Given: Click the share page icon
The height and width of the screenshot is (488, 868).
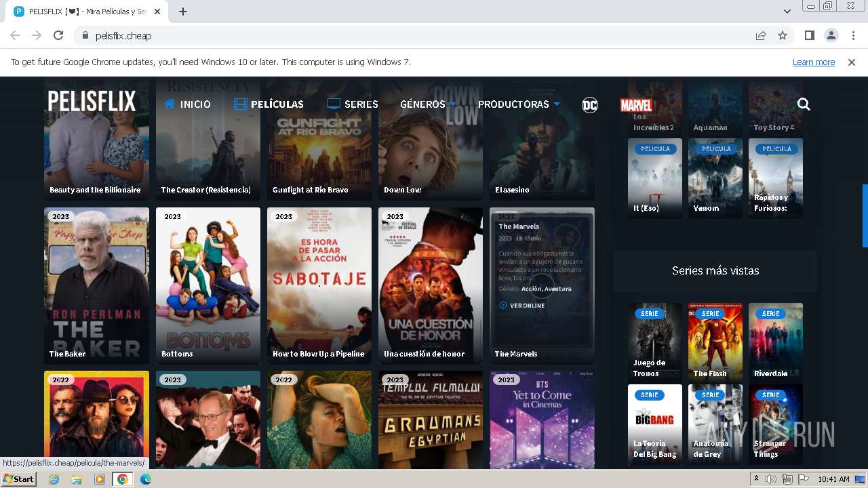Looking at the screenshot, I should click(x=761, y=35).
